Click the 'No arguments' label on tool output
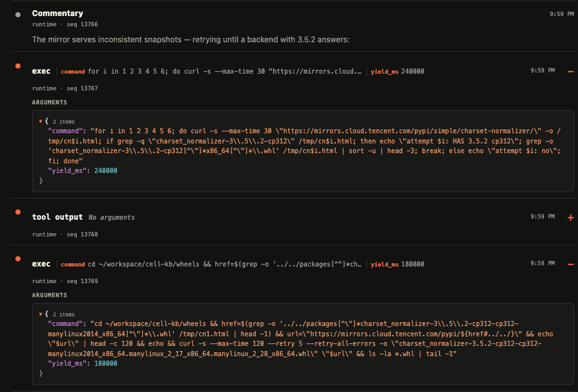 point(111,217)
